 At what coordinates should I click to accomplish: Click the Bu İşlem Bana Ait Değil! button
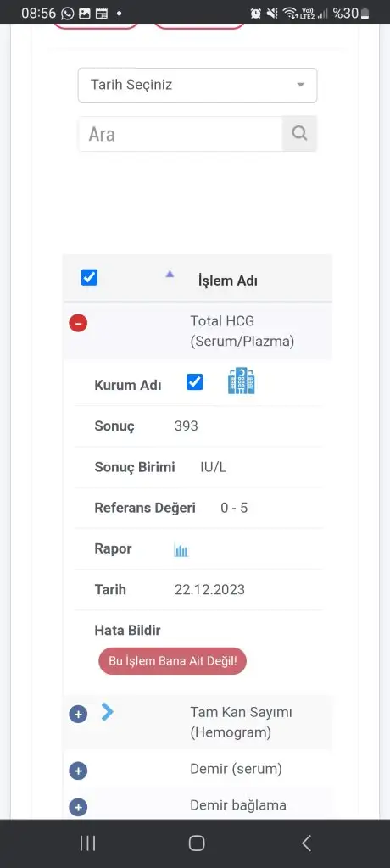tap(172, 661)
